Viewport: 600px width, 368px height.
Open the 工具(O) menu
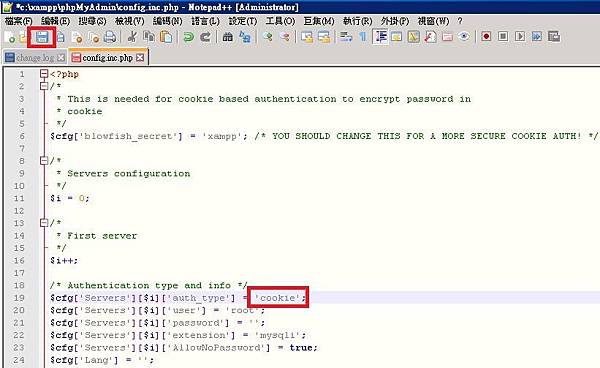280,21
